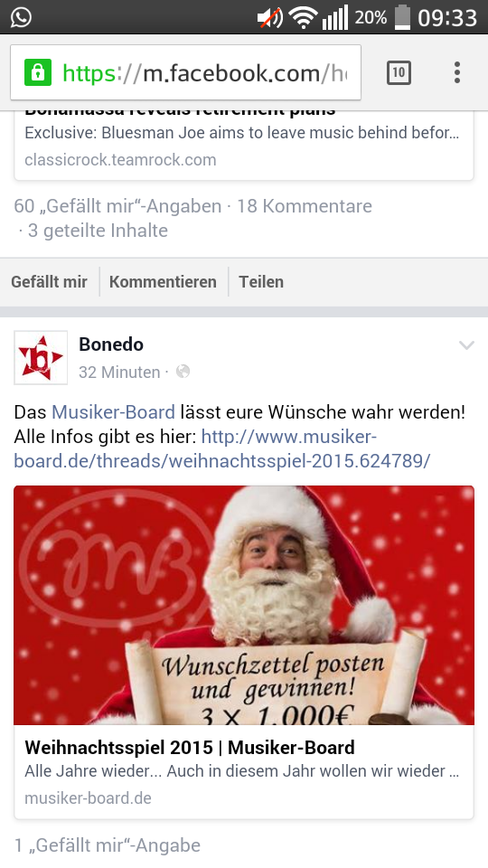The image size is (488, 868).
Task: Open Weihnachtsspiel 2015 | Musiker-Board article title
Action: (190, 748)
